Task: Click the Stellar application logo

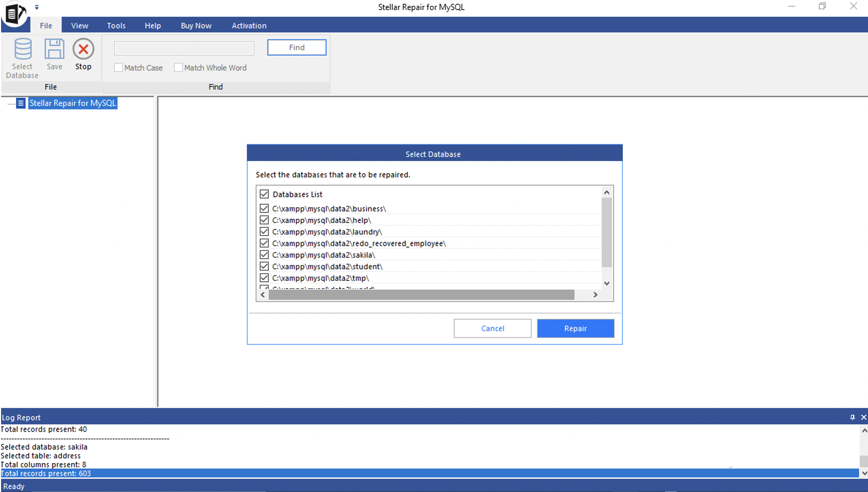Action: coord(14,13)
